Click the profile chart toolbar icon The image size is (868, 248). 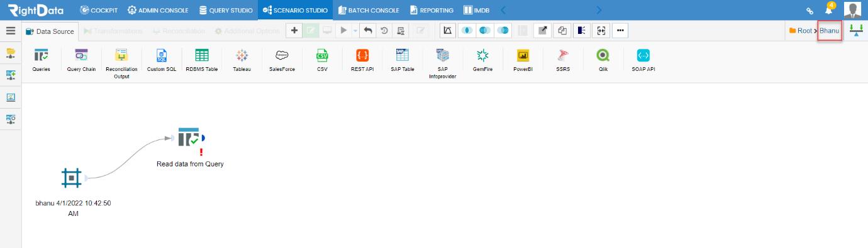click(x=447, y=31)
